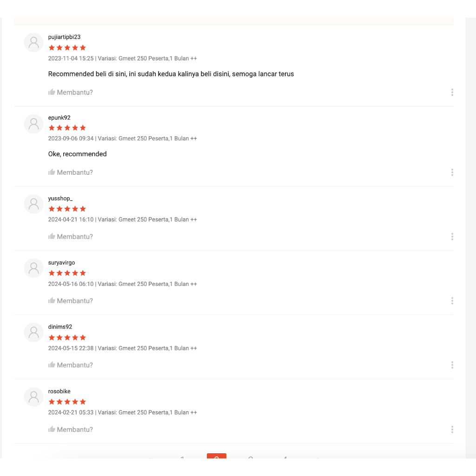The height and width of the screenshot is (476, 476).
Task: Select dinims92's avatar icon
Action: [x=33, y=332]
